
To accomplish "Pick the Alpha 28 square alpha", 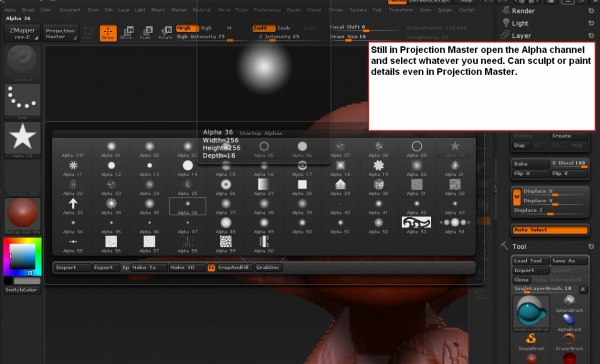I will (x=302, y=187).
